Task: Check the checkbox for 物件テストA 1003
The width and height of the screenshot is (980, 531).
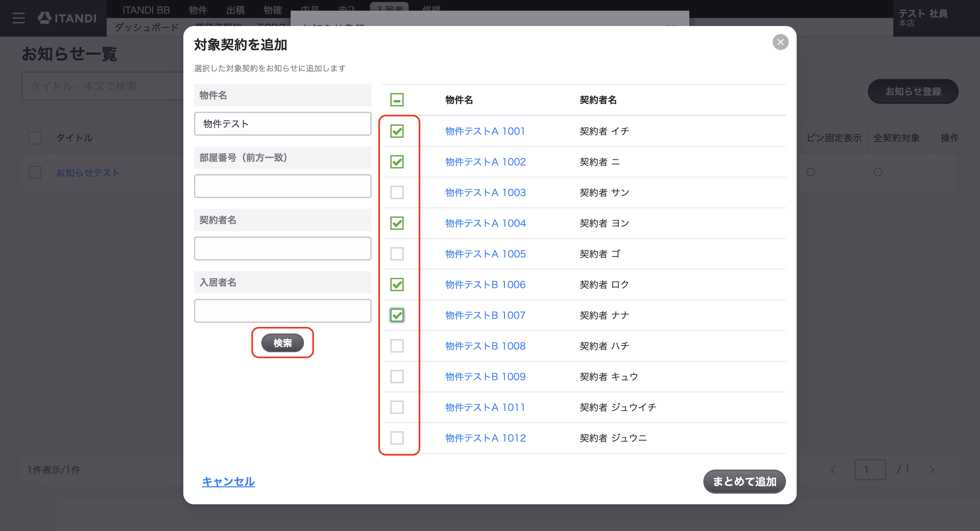Action: [397, 192]
